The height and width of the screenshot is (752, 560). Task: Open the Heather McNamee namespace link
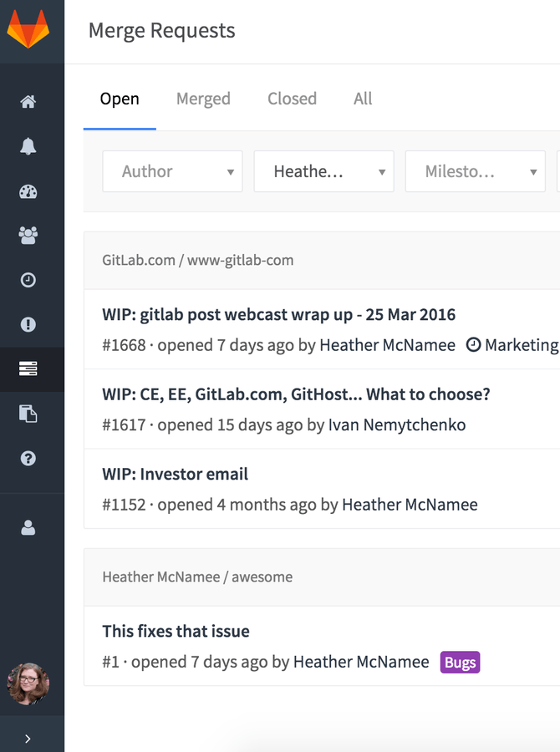[160, 577]
